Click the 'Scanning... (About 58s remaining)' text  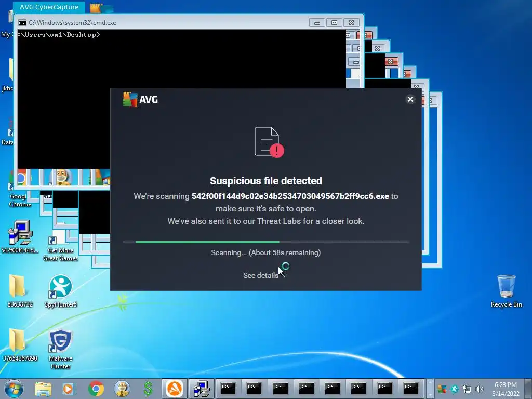265,252
